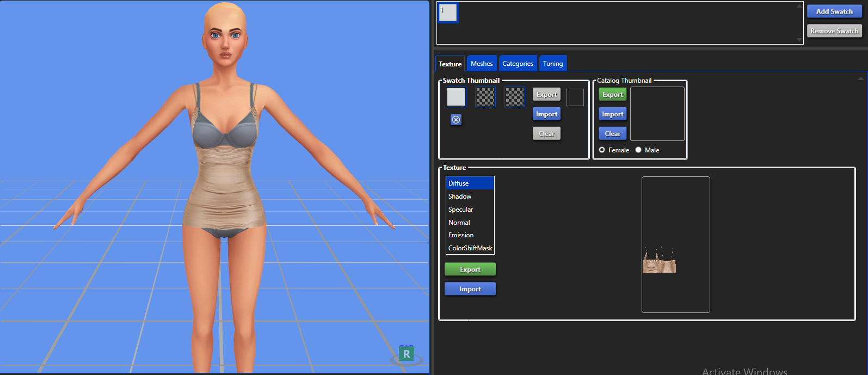Select the second checkered swatch color slot

click(x=485, y=97)
